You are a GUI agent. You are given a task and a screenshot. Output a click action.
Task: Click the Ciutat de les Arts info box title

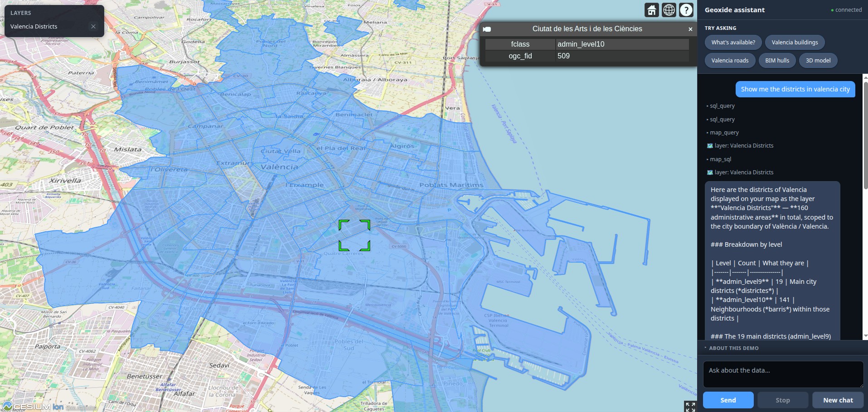[x=587, y=29]
